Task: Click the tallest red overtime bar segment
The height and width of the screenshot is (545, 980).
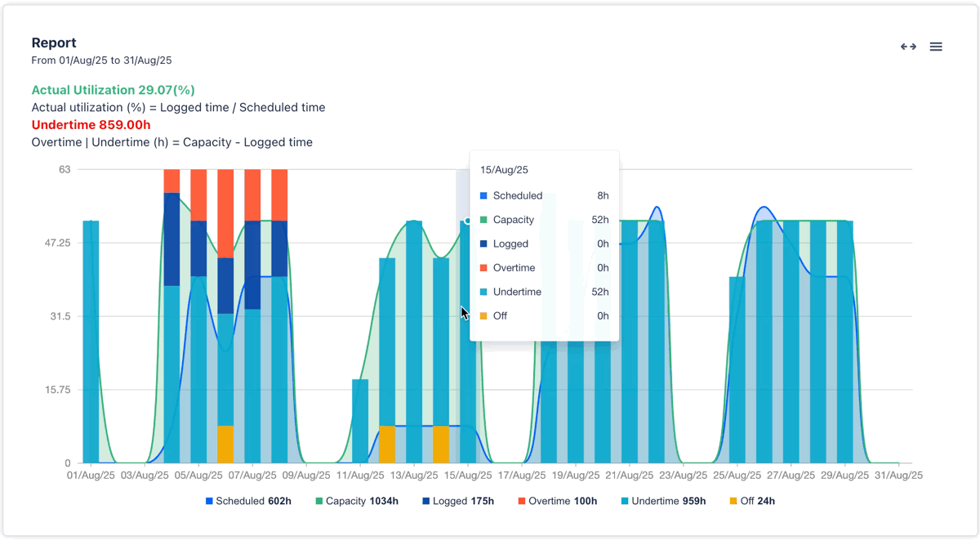Action: click(x=225, y=212)
